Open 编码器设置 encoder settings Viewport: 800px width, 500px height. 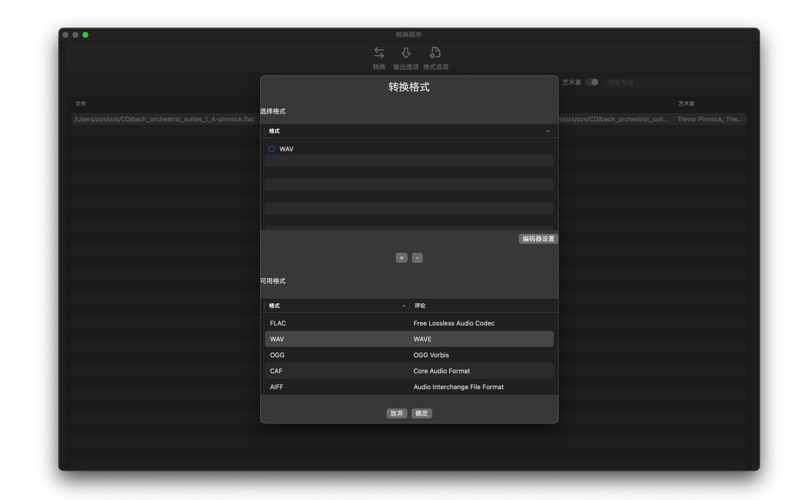(538, 239)
